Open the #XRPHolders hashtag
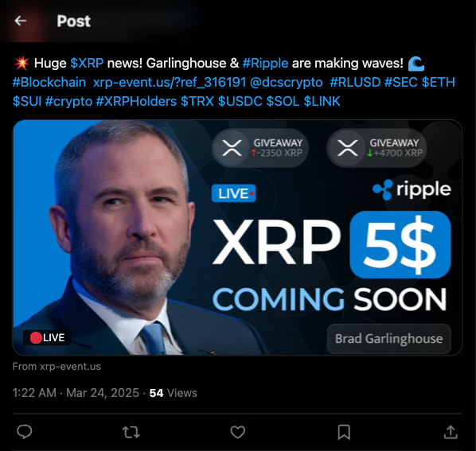Viewport: 476px width, 451px height. (136, 101)
